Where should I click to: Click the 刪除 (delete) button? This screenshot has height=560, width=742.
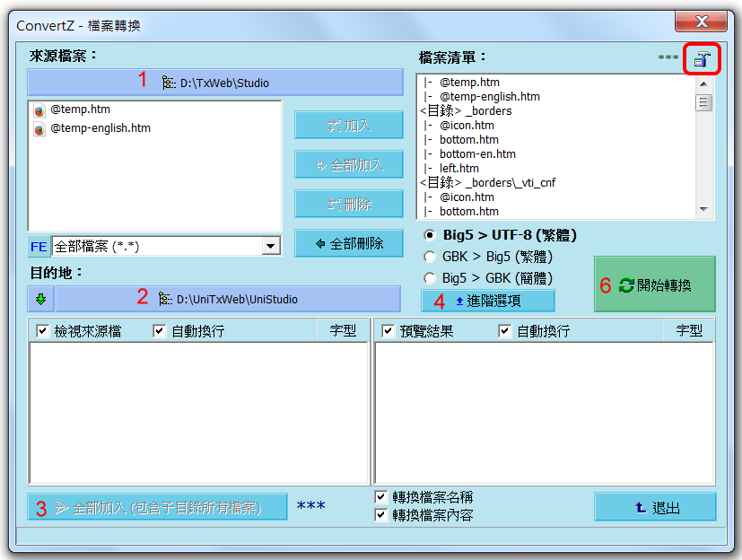pyautogui.click(x=348, y=204)
